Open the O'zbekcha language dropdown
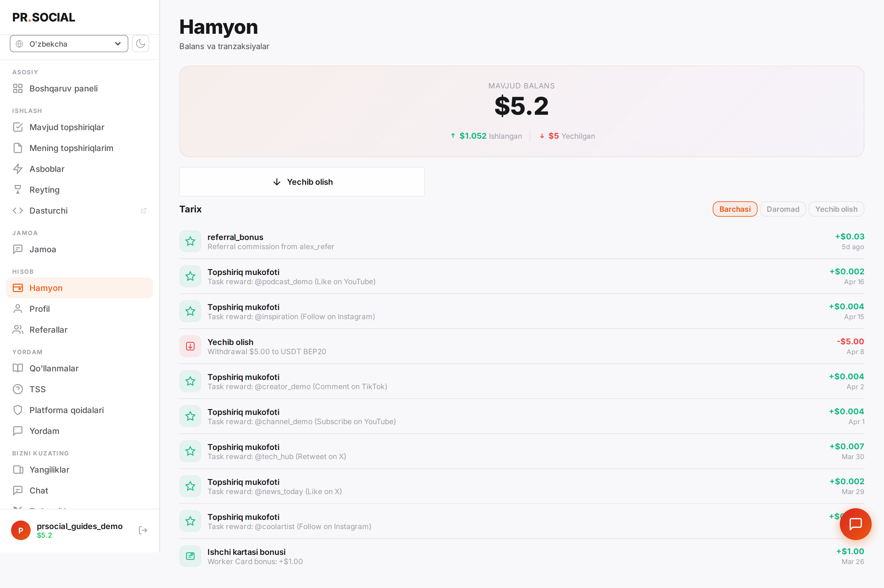 coord(69,44)
